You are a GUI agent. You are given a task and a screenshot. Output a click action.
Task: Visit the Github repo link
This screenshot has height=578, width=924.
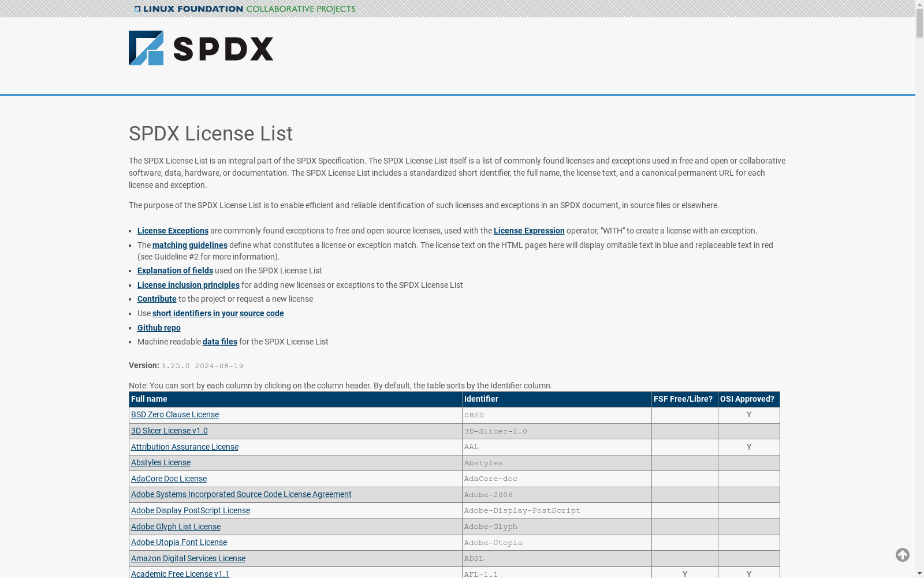pos(159,328)
